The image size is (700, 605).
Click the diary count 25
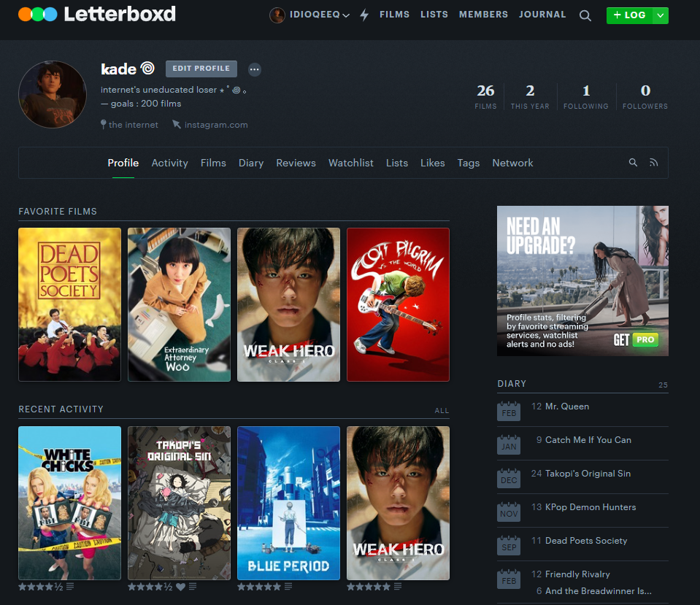tap(663, 385)
